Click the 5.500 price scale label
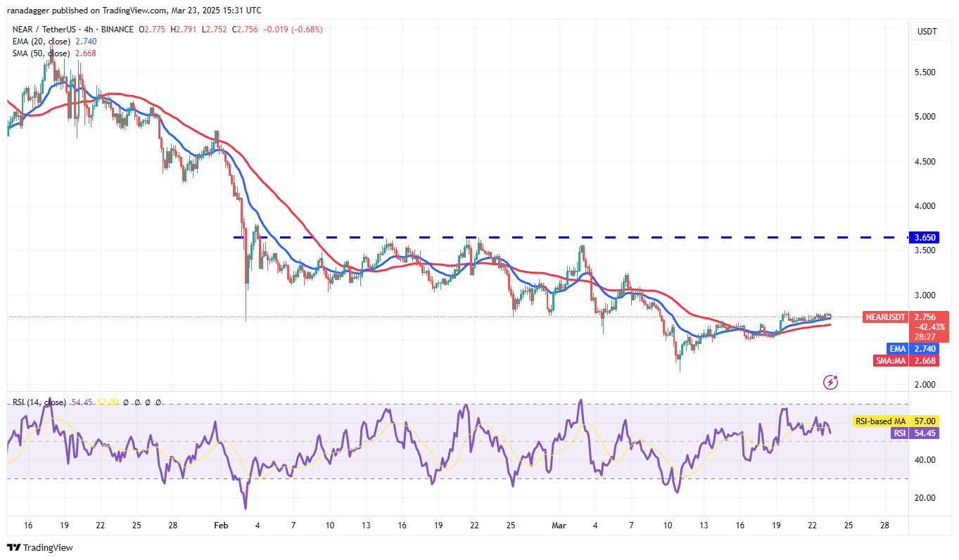The height and width of the screenshot is (560, 959). [924, 72]
